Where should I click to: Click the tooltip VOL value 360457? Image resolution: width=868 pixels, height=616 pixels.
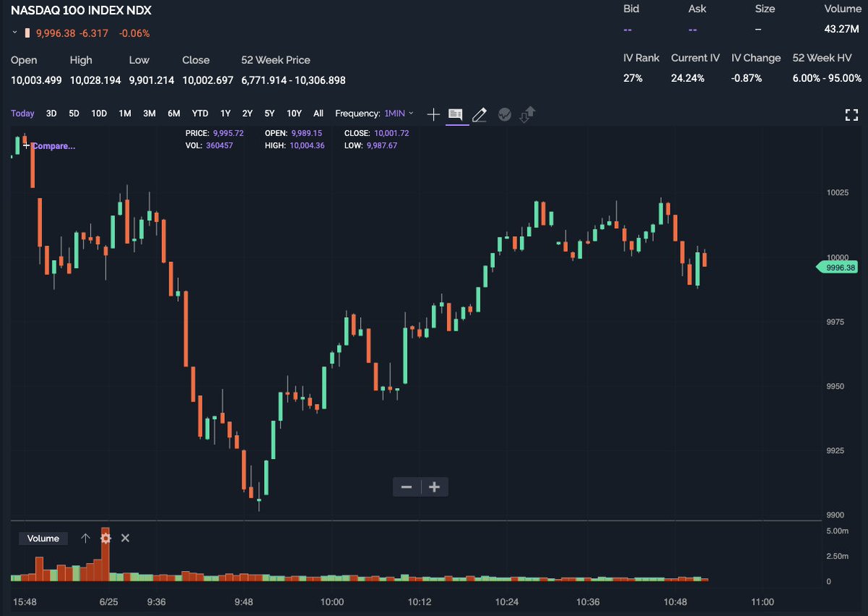pyautogui.click(x=220, y=145)
